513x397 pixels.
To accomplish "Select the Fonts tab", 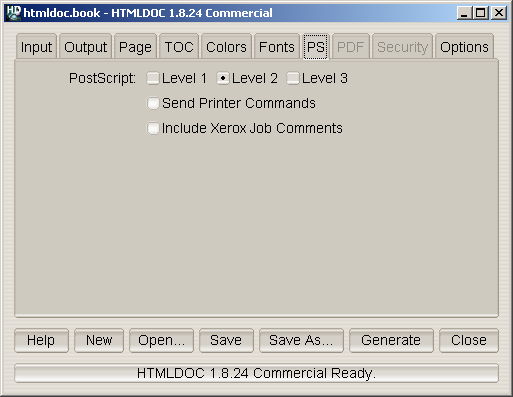I will click(x=276, y=47).
